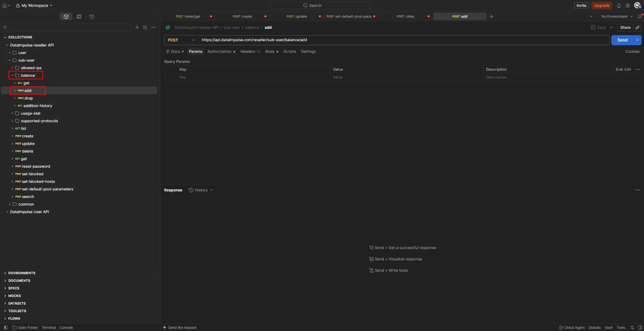Open the Send button dropdown arrow
644x331 pixels.
click(x=637, y=40)
